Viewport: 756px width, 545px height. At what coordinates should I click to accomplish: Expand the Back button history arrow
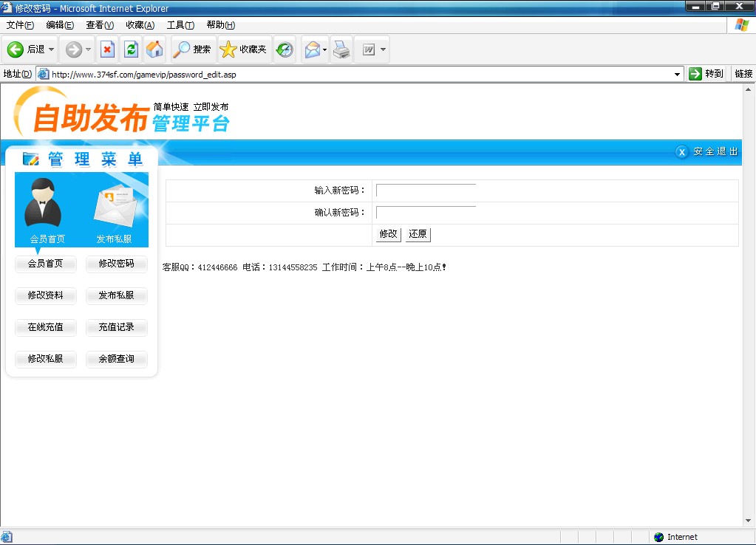click(52, 49)
